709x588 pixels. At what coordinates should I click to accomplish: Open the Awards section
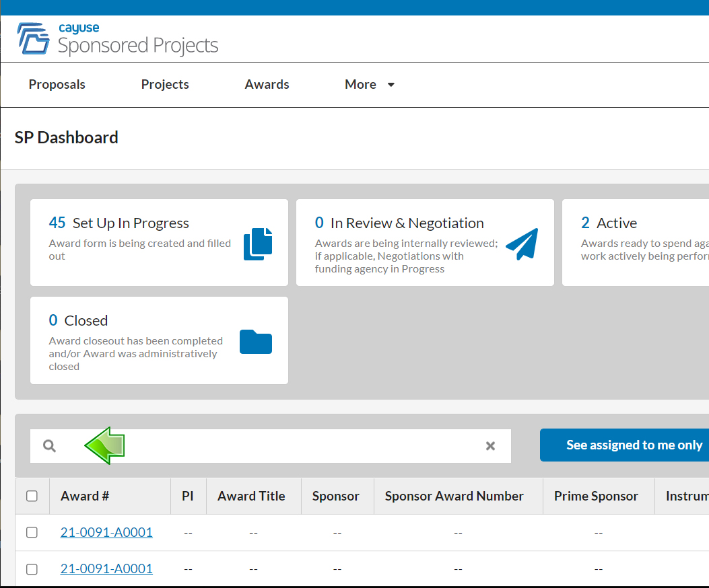(267, 85)
